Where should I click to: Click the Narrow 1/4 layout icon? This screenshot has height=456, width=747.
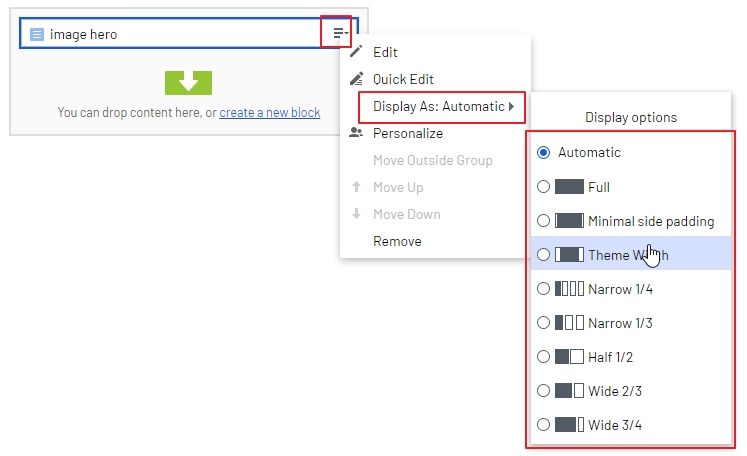coord(569,289)
